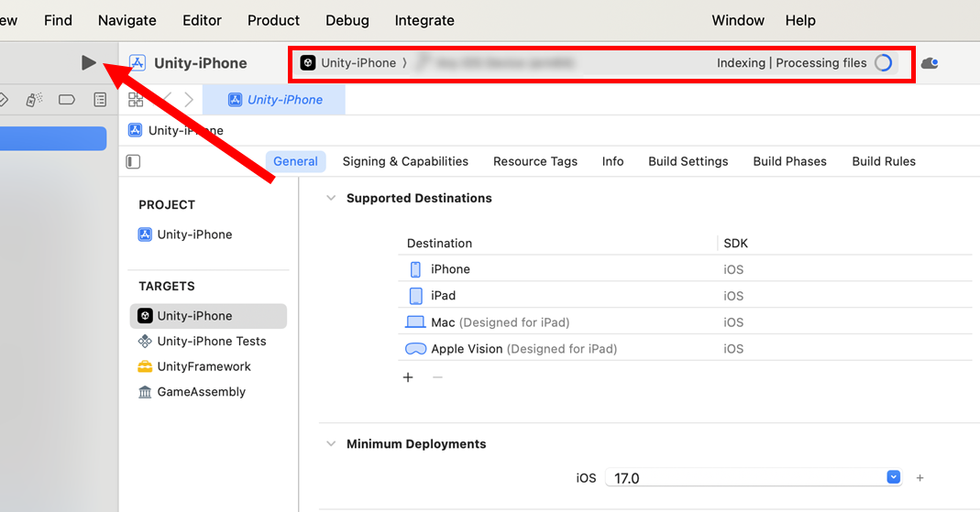Open the Debug menu

pyautogui.click(x=347, y=20)
